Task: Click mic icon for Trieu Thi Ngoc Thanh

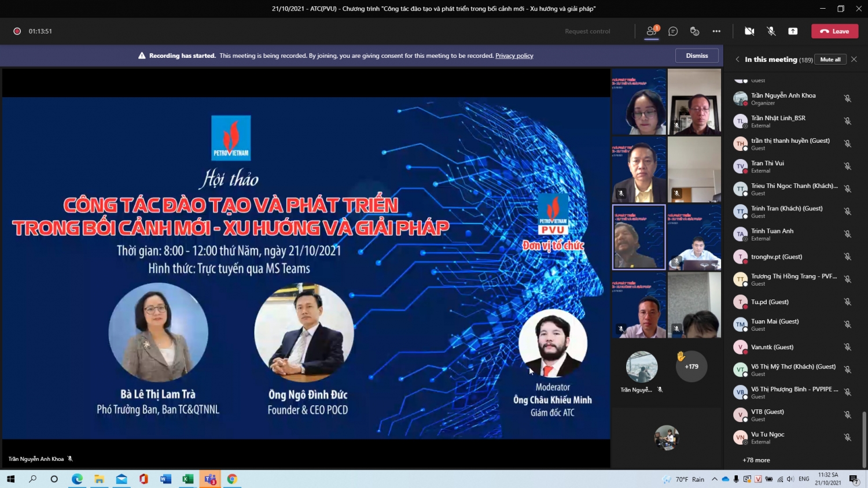Action: point(847,189)
